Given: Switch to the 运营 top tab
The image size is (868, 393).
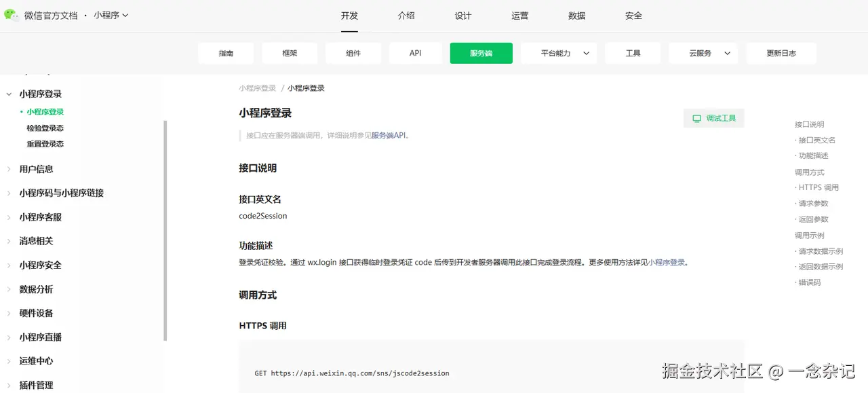Looking at the screenshot, I should click(520, 16).
